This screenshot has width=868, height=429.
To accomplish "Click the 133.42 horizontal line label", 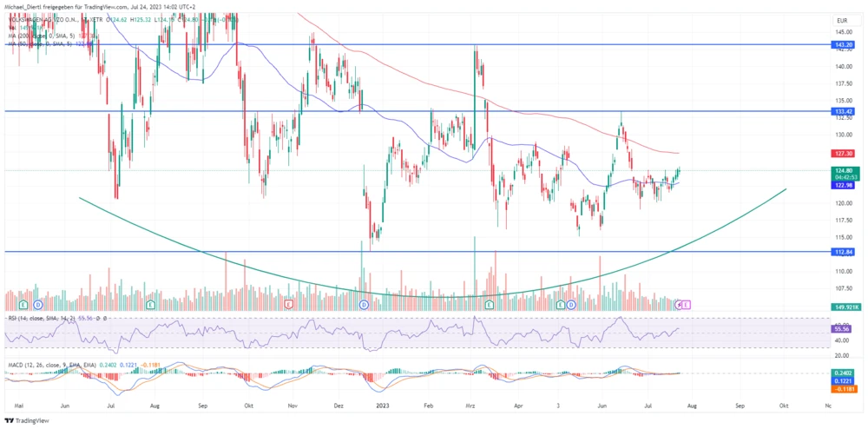I will point(845,112).
